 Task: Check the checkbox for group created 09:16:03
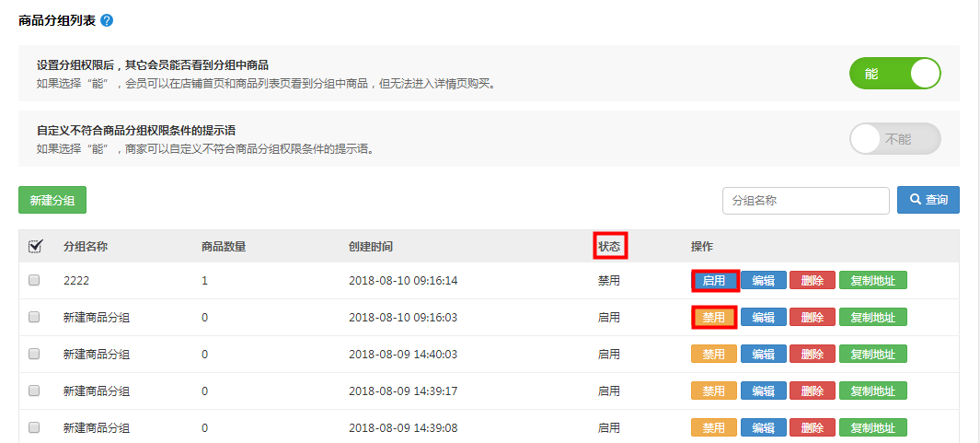pos(34,317)
